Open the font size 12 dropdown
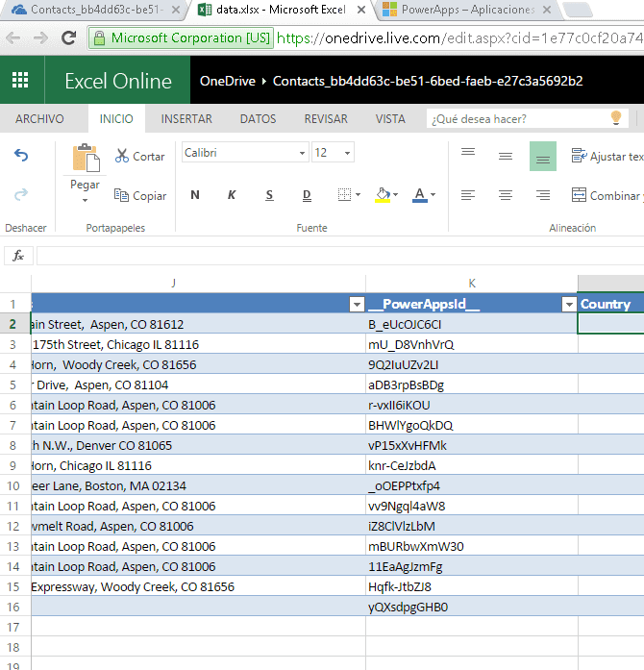Image resolution: width=644 pixels, height=670 pixels. coord(347,153)
